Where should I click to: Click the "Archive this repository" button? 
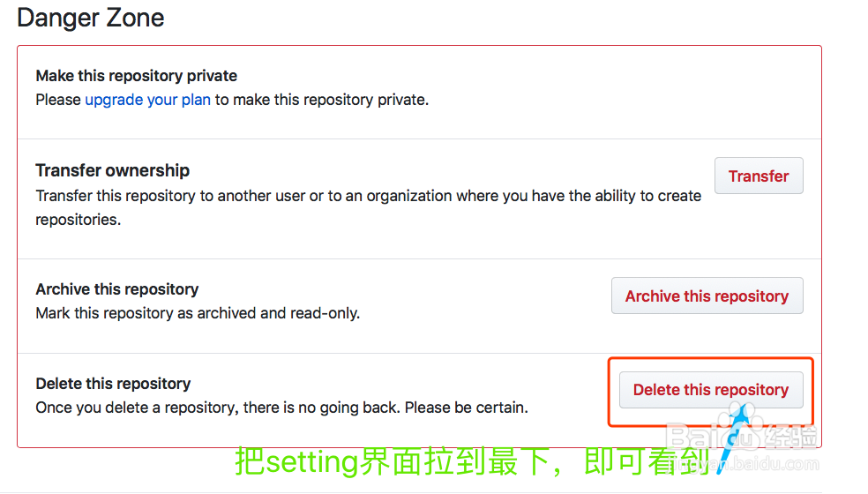tap(707, 296)
